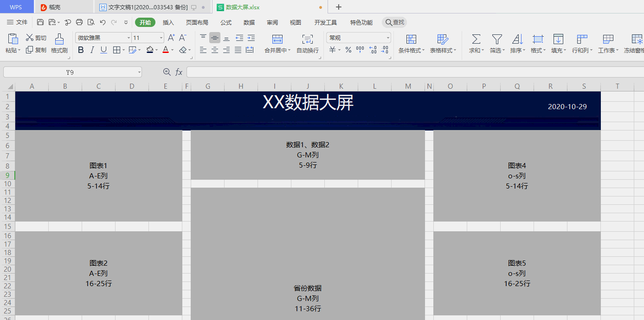The image size is (644, 320).
Task: Decrease font size with A- icon
Action: [183, 38]
